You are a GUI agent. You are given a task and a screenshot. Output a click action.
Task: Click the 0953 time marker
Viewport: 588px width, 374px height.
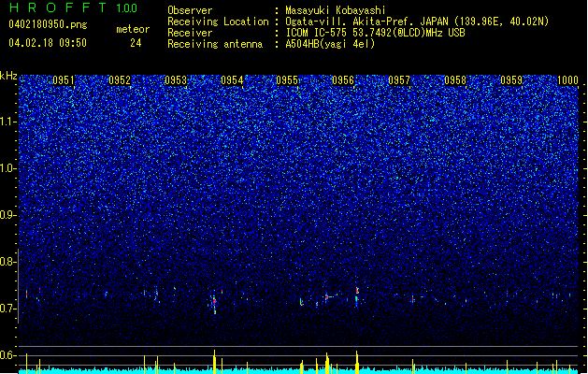click(176, 80)
